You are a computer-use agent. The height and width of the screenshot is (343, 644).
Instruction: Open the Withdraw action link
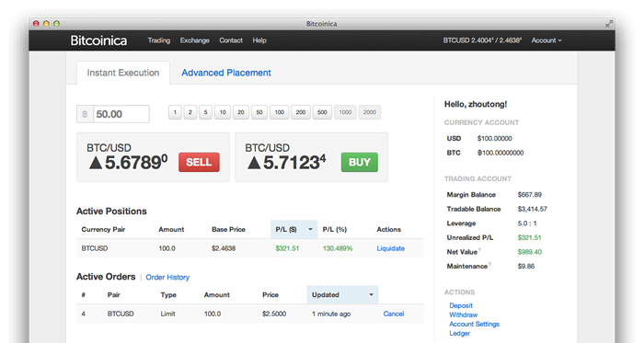[464, 314]
